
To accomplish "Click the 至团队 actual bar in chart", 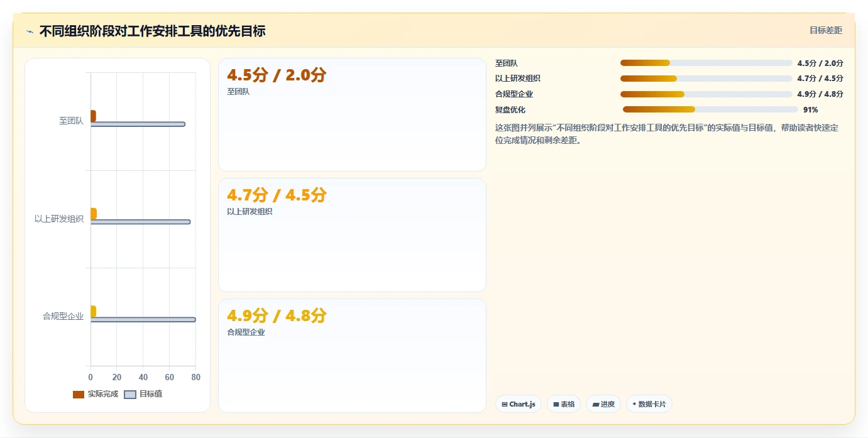I will (x=93, y=116).
